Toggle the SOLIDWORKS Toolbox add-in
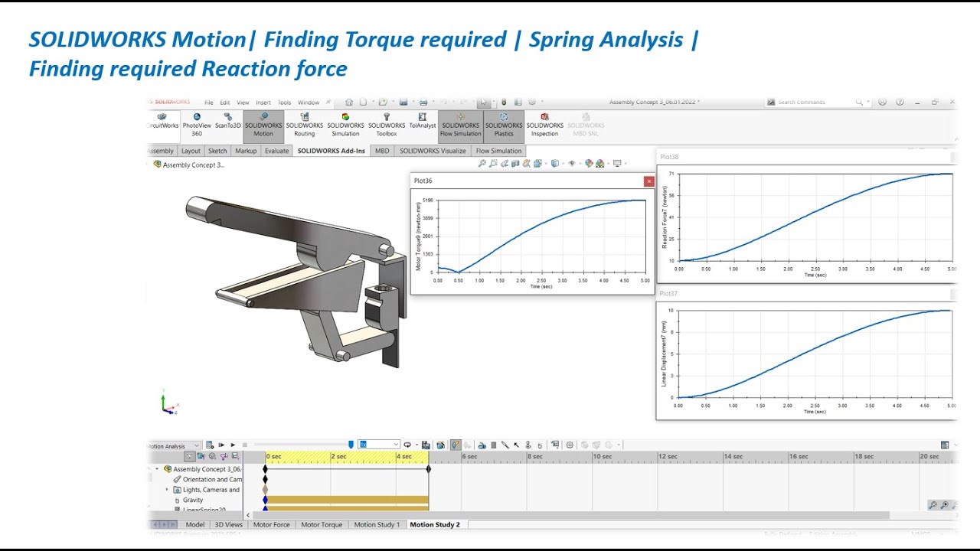This screenshot has width=980, height=551. (387, 126)
